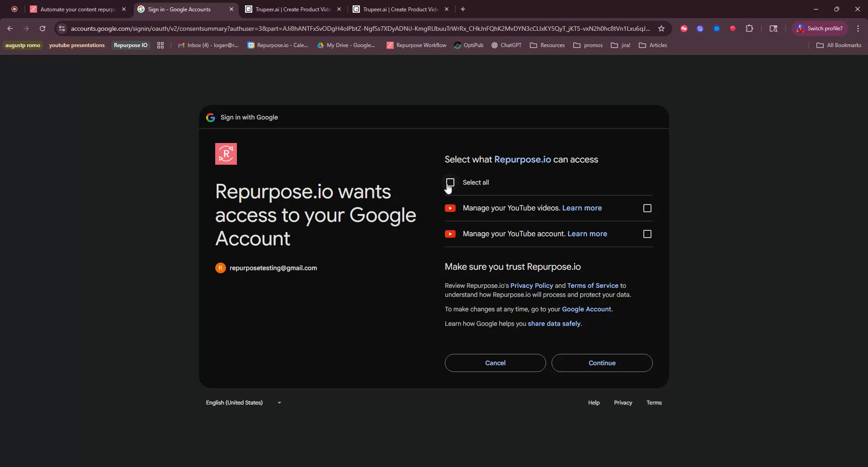Open the Repurpose Workflow bookmark

tap(416, 45)
